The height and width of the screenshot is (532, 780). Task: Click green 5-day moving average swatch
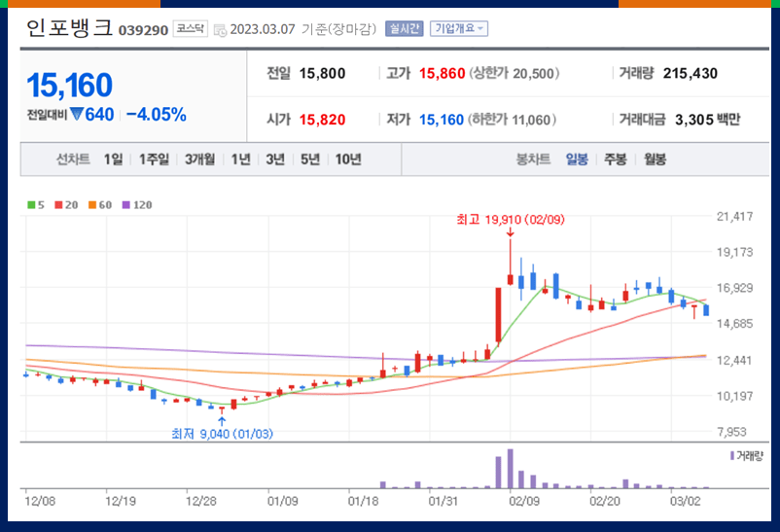(x=31, y=205)
